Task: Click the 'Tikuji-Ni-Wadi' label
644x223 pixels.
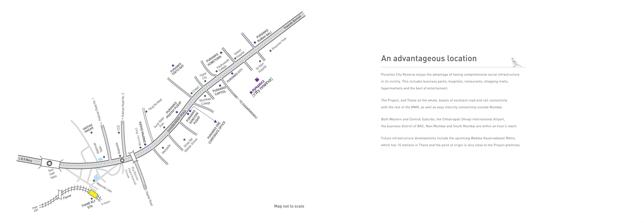Action: (155, 105)
